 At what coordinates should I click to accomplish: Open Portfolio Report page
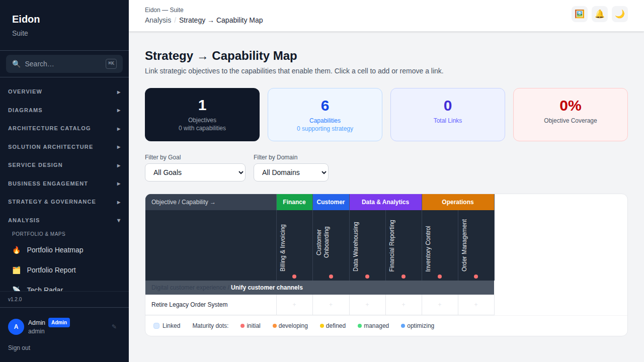[64, 270]
